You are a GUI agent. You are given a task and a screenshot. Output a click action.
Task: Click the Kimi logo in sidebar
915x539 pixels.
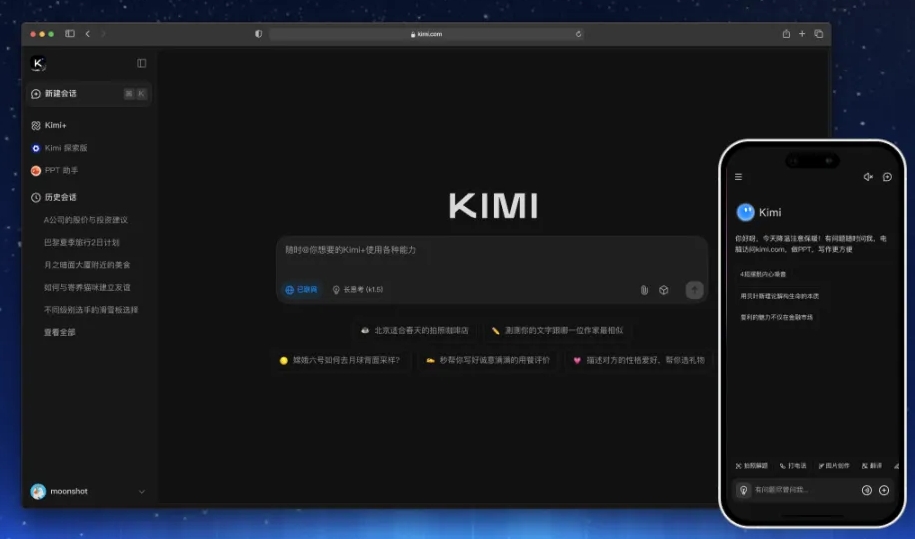(x=38, y=63)
